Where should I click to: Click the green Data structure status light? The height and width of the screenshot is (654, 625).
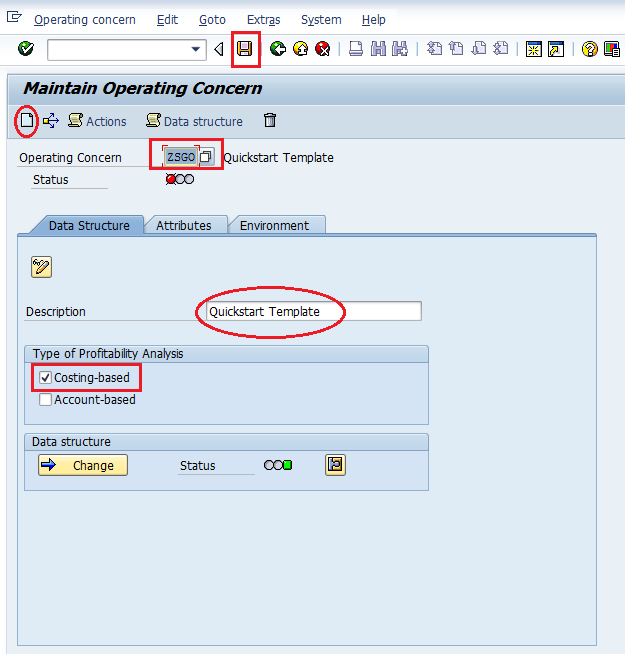[287, 465]
